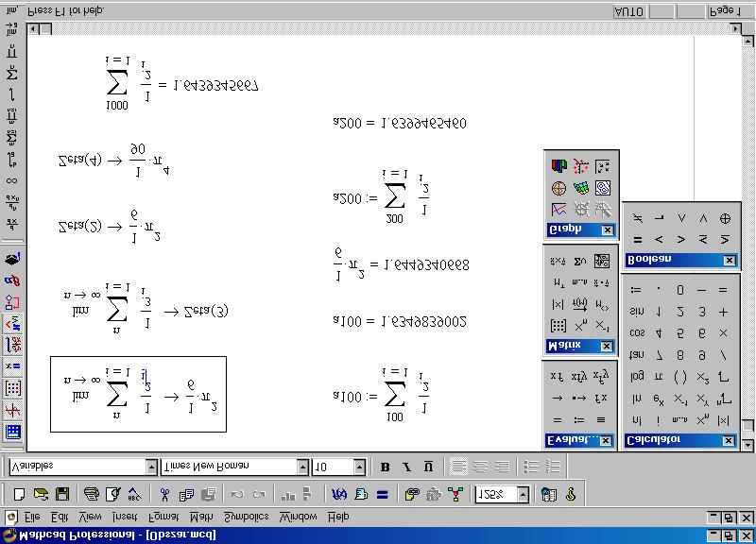
Task: Open the Graph palette from side toolbar
Action: tap(12, 410)
